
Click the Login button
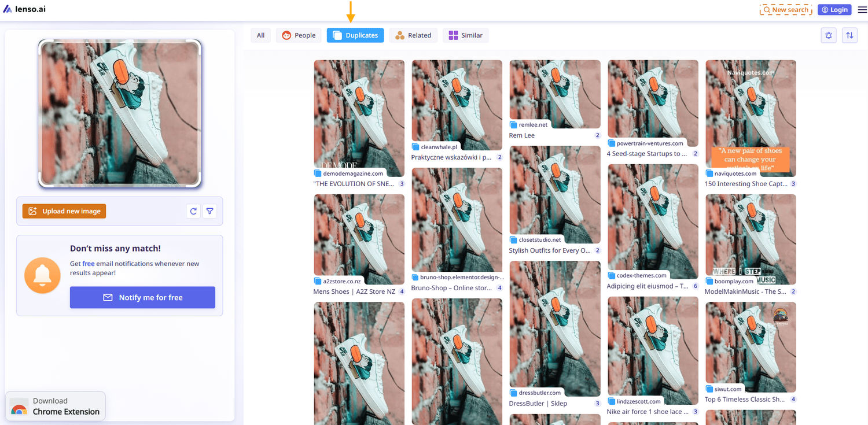tap(834, 10)
